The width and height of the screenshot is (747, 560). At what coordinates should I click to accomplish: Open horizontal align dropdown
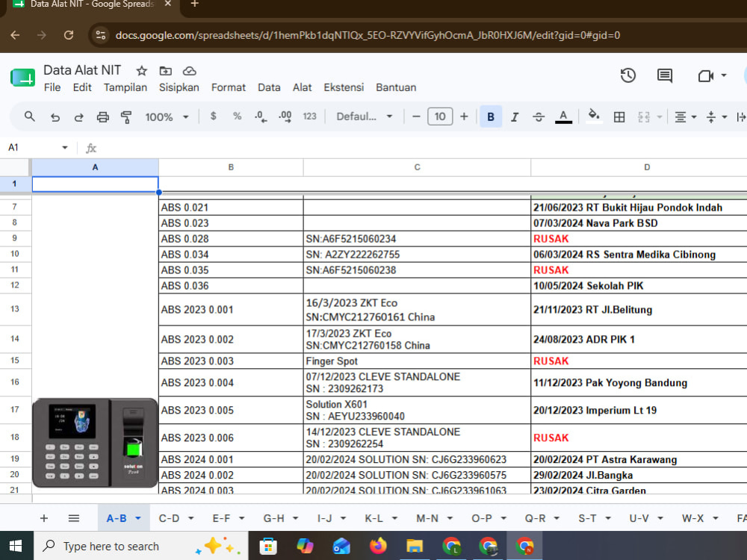(x=686, y=117)
